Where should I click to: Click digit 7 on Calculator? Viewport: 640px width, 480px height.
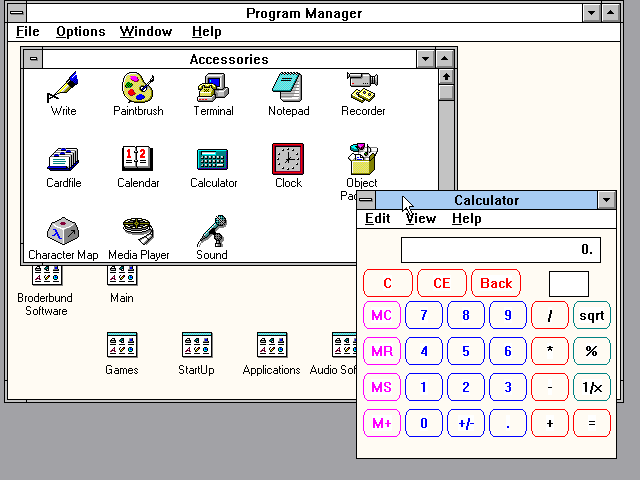point(424,315)
